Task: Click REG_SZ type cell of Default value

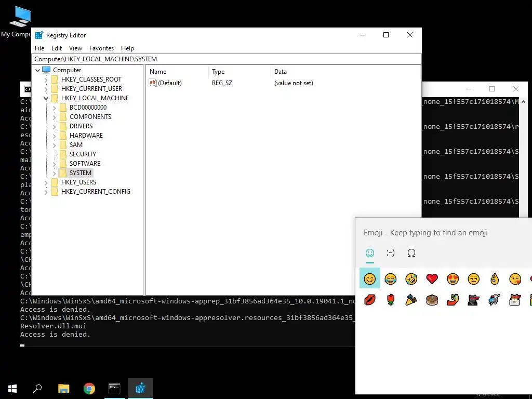Action: coord(222,83)
